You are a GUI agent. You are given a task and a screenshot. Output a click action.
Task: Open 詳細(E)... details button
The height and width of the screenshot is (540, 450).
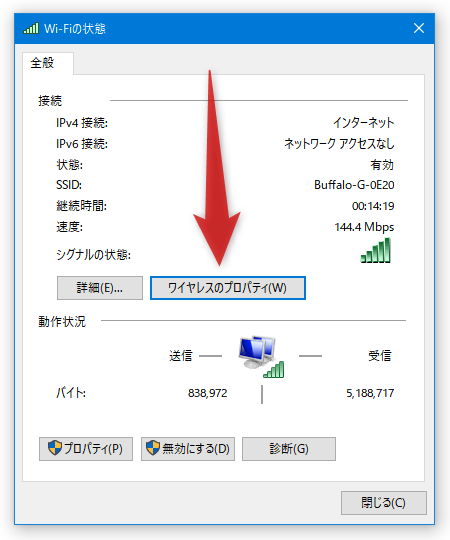pyautogui.click(x=100, y=288)
